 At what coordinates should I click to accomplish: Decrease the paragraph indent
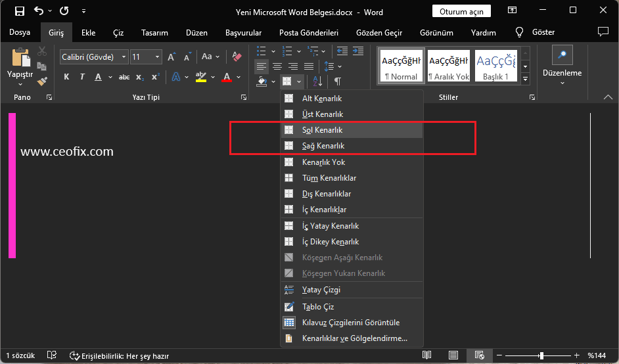pos(342,51)
